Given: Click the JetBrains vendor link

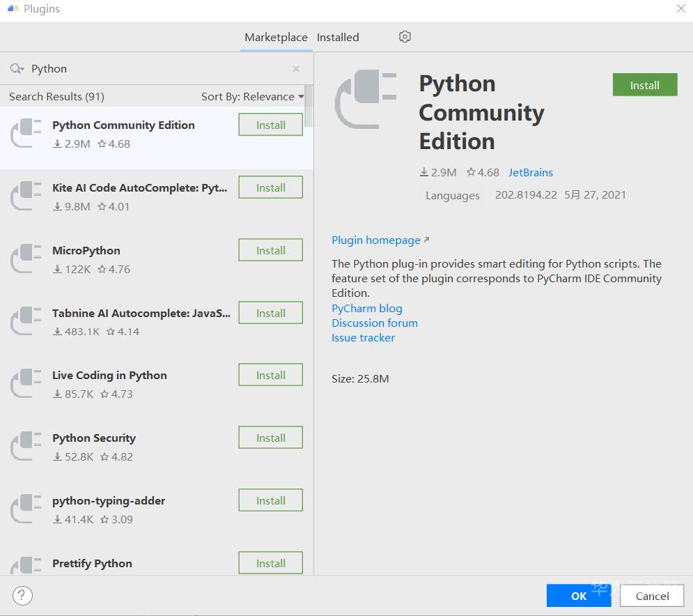Looking at the screenshot, I should (530, 172).
